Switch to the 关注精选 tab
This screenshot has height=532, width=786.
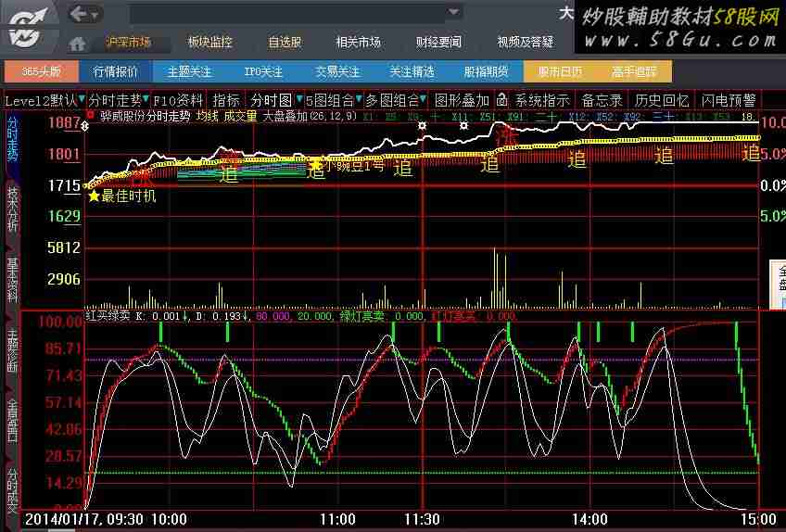[412, 71]
